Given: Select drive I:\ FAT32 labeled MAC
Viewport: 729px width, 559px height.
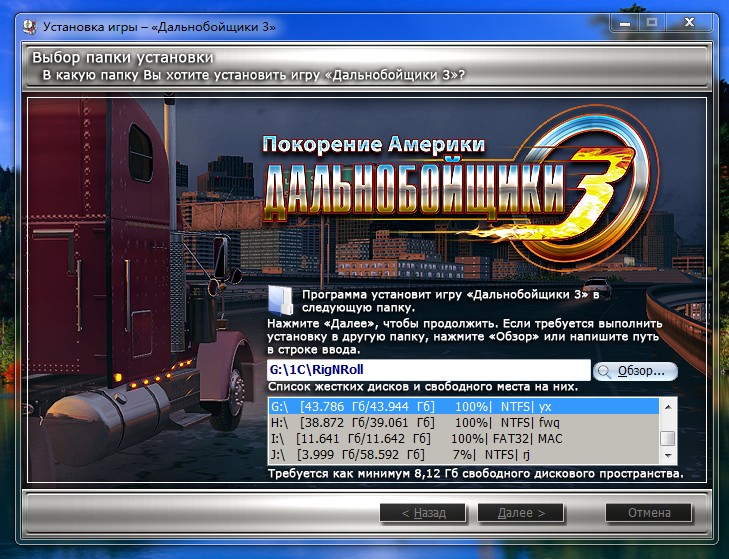Looking at the screenshot, I should tap(464, 439).
